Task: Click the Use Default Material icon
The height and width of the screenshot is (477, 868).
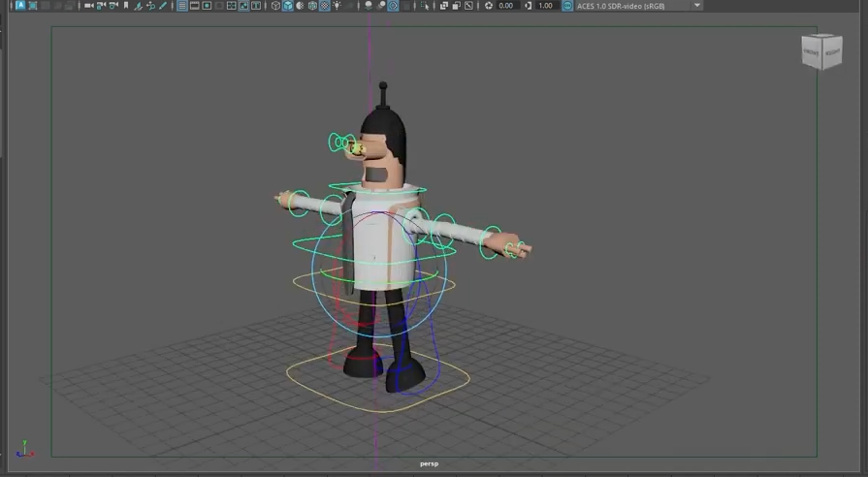Action: (300, 6)
